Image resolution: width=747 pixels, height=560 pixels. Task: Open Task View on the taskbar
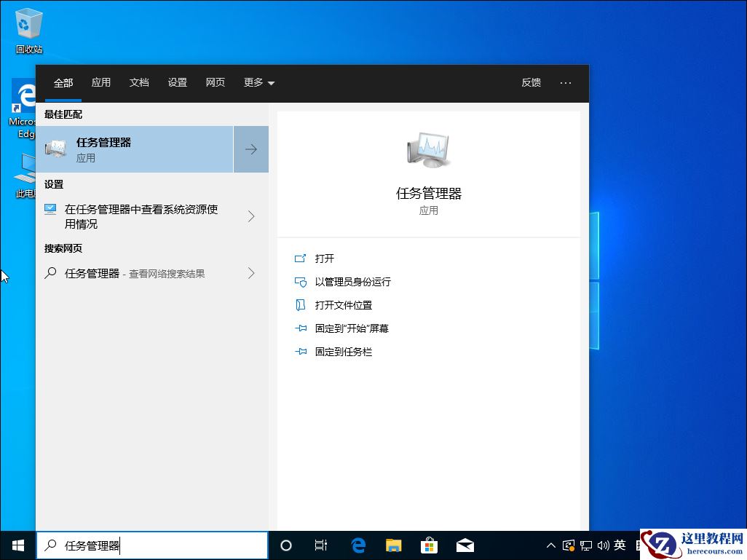320,545
